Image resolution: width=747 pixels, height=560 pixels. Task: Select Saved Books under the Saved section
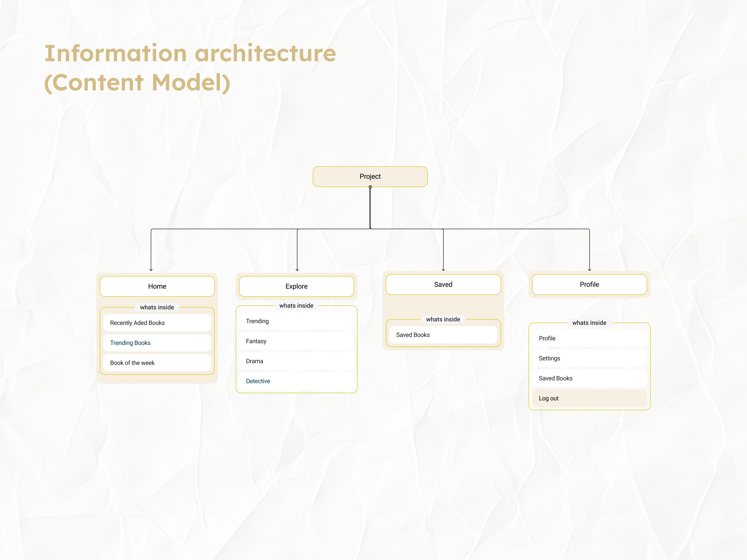443,335
